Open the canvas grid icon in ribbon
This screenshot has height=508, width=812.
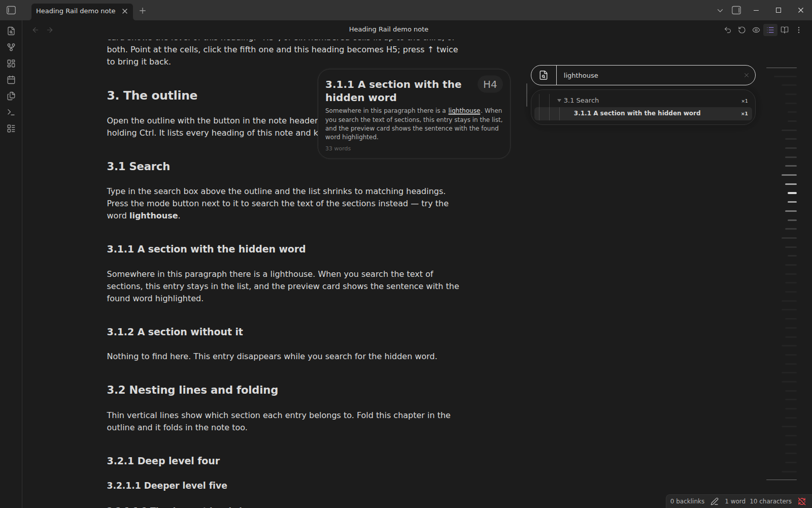pos(11,63)
